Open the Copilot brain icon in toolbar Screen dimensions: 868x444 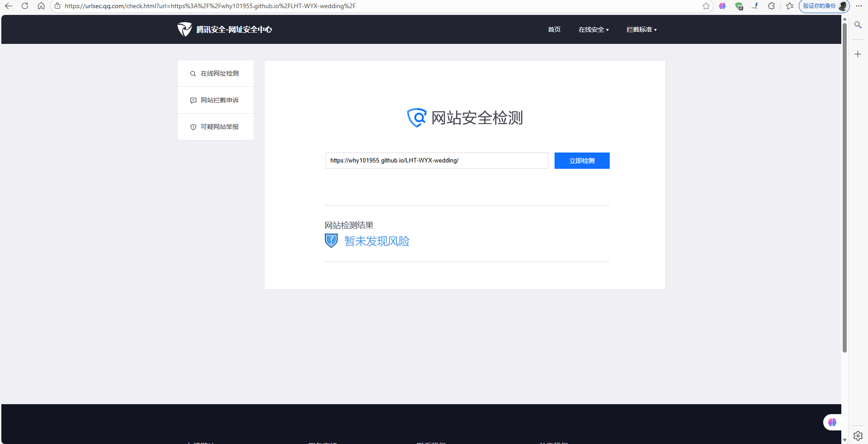click(x=722, y=6)
